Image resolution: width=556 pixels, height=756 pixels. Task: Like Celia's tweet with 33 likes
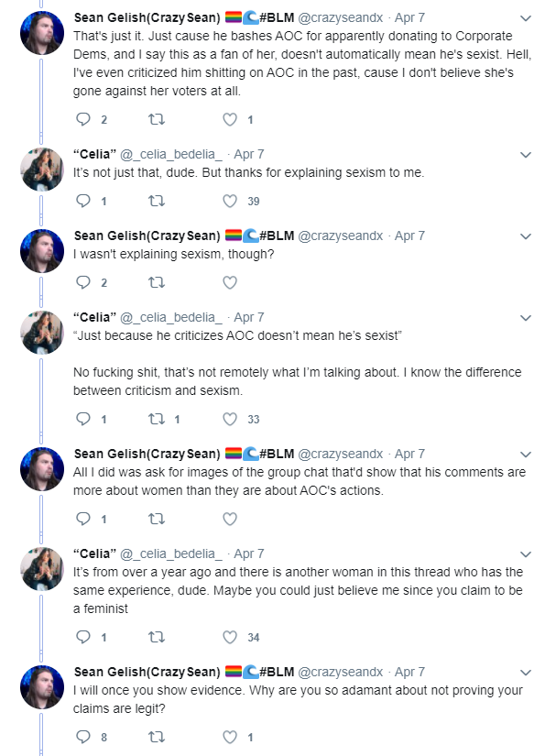(230, 419)
